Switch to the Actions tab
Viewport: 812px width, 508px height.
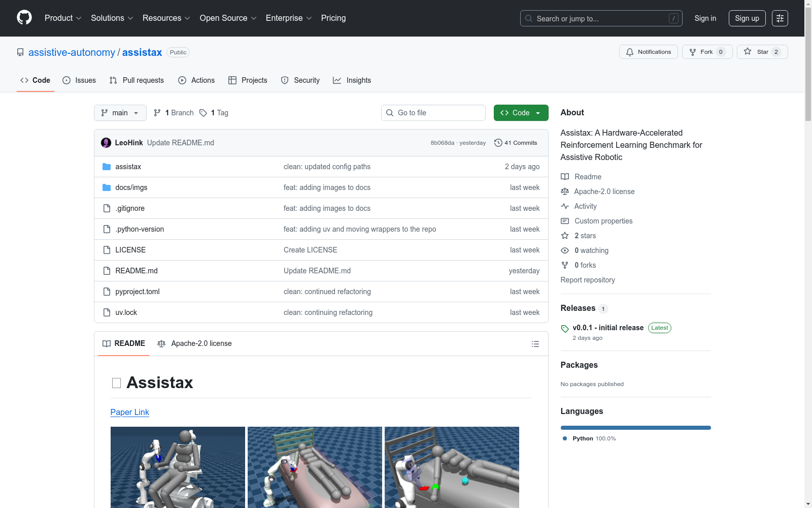click(196, 80)
